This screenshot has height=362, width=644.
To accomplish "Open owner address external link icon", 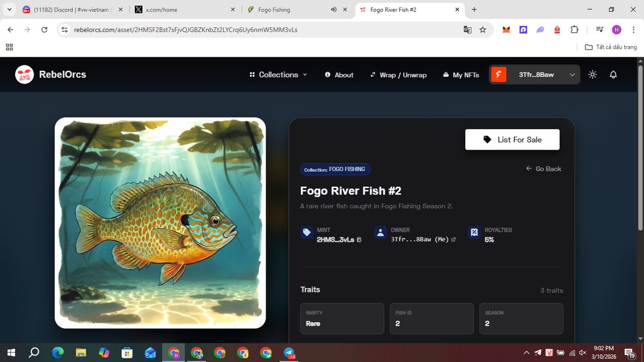I will coord(453,240).
